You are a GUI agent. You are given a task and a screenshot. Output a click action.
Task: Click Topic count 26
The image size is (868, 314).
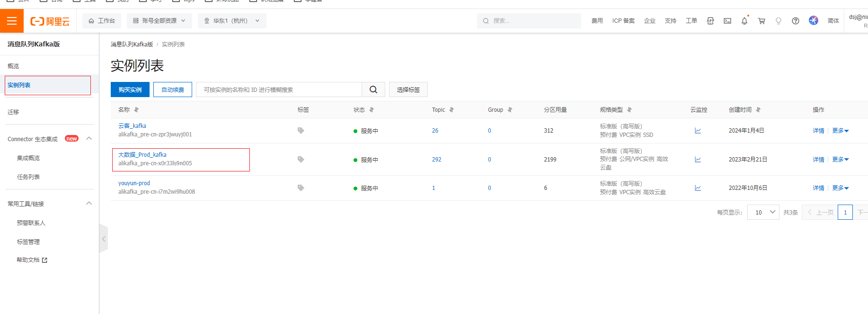click(x=435, y=131)
